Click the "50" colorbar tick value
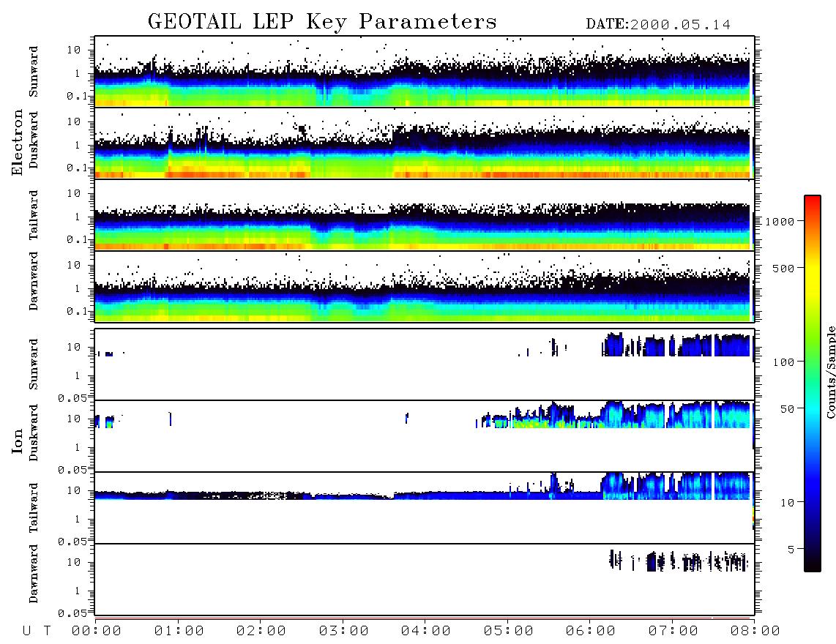Screen dimensions: 836x644 pyautogui.click(x=788, y=409)
